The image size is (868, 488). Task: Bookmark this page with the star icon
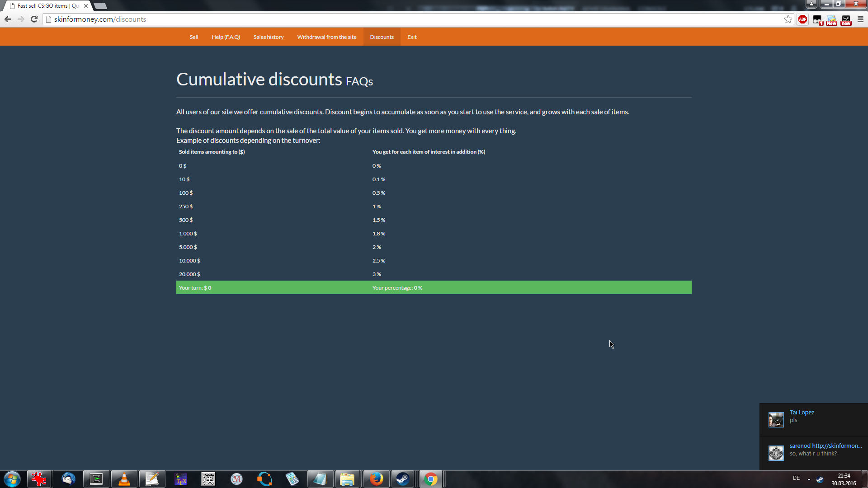click(x=788, y=19)
